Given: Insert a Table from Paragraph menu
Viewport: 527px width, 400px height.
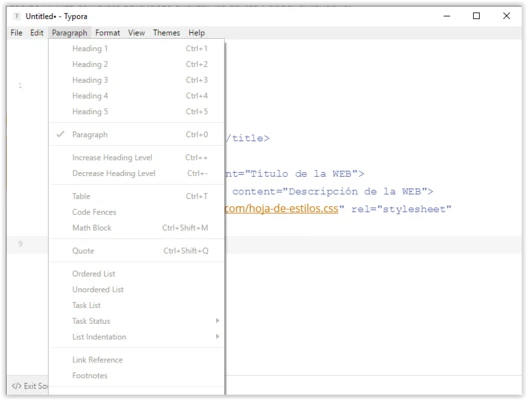Looking at the screenshot, I should (x=137, y=196).
